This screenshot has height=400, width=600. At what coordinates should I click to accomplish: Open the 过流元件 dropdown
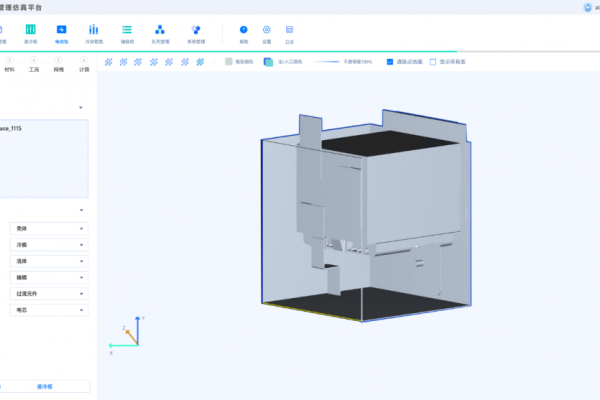[48, 294]
